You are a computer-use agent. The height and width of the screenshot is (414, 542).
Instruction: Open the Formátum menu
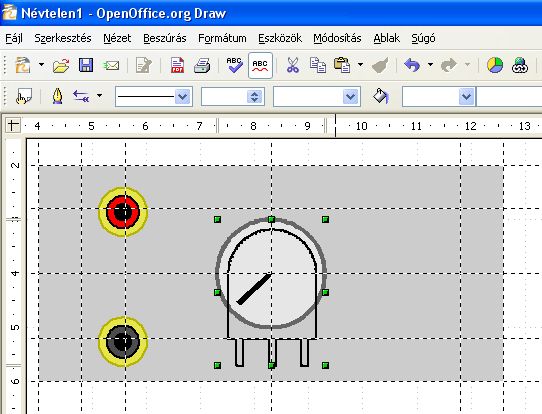(x=222, y=38)
